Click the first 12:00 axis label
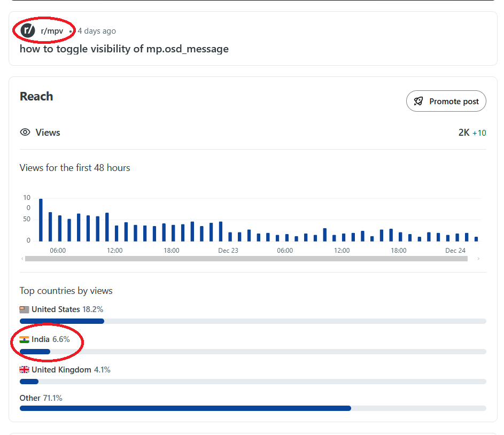 click(115, 250)
